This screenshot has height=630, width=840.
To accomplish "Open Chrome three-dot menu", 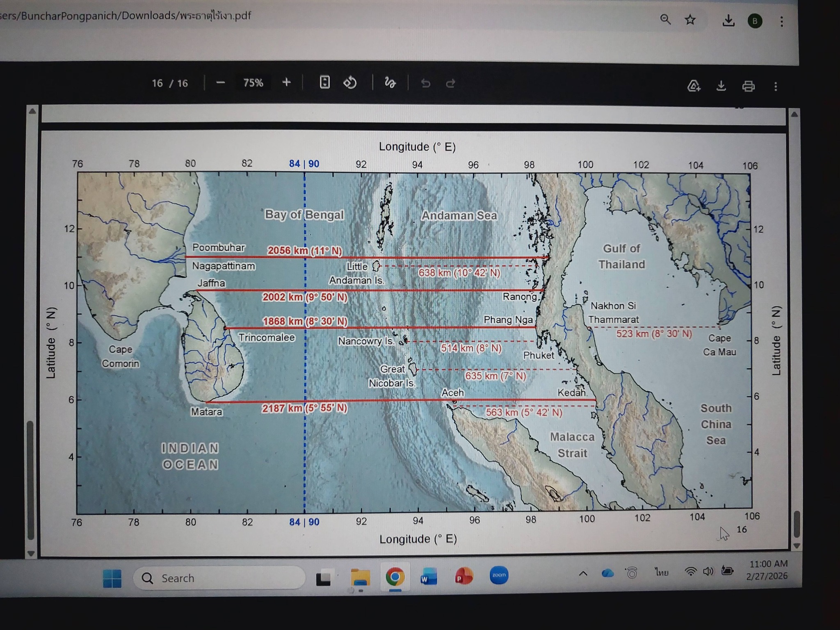I will click(781, 21).
